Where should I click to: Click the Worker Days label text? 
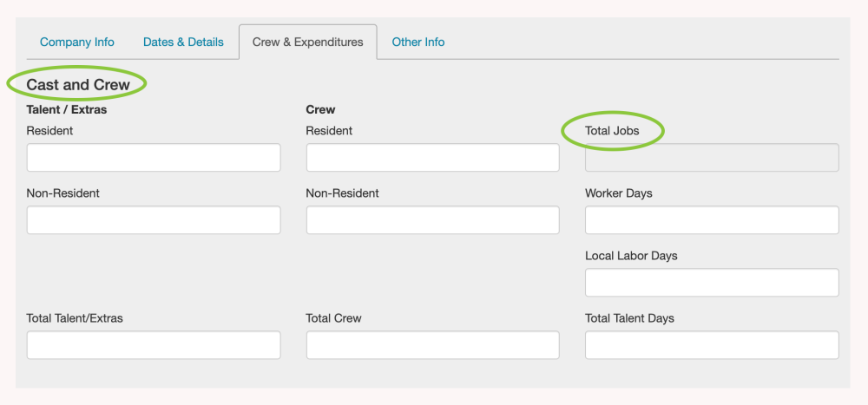pos(618,193)
